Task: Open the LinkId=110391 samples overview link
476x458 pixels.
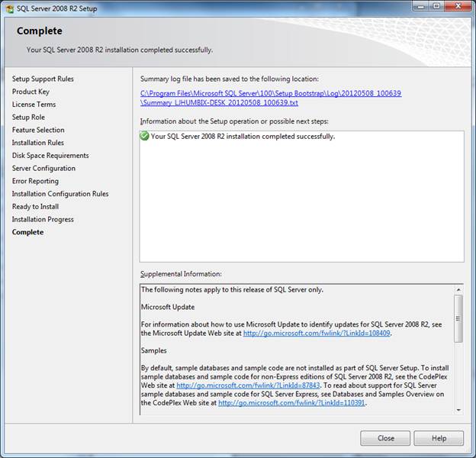Action: (291, 403)
